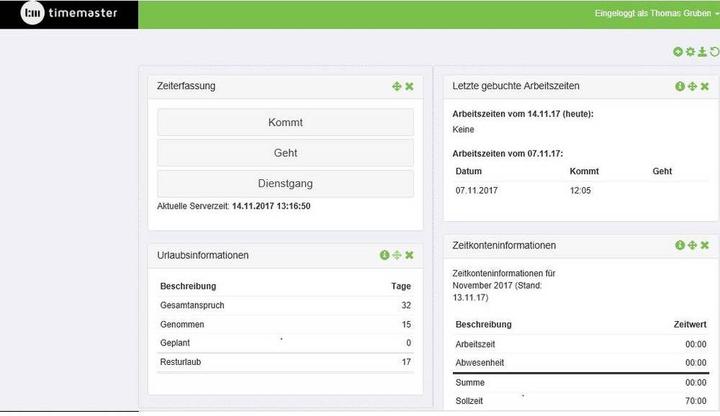Click the add widget plus icon
720x416 pixels.
pyautogui.click(x=678, y=52)
